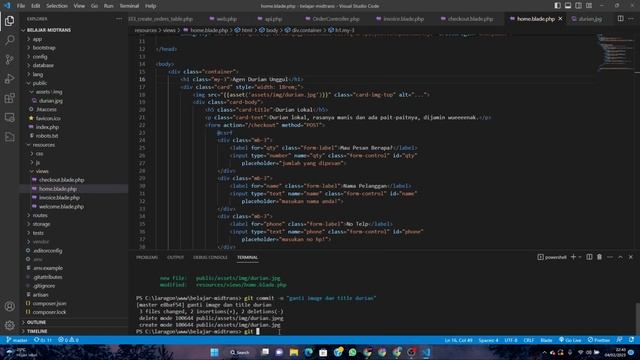Kill terminal with trash icon
This screenshot has width=640, height=360.
pyautogui.click(x=600, y=257)
